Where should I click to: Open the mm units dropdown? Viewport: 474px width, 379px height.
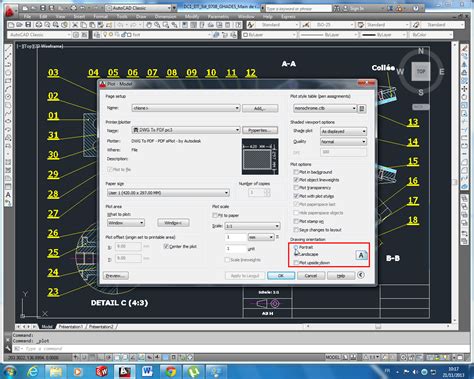(x=261, y=237)
